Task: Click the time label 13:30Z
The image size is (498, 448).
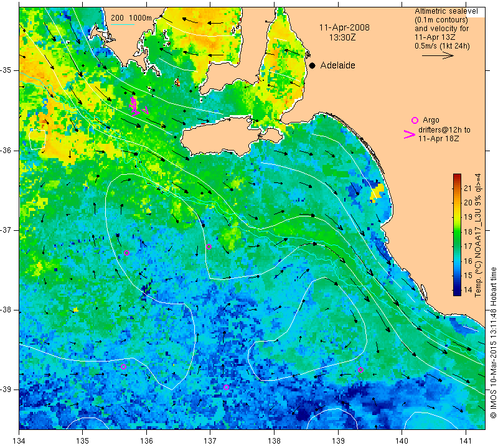Action: (342, 37)
